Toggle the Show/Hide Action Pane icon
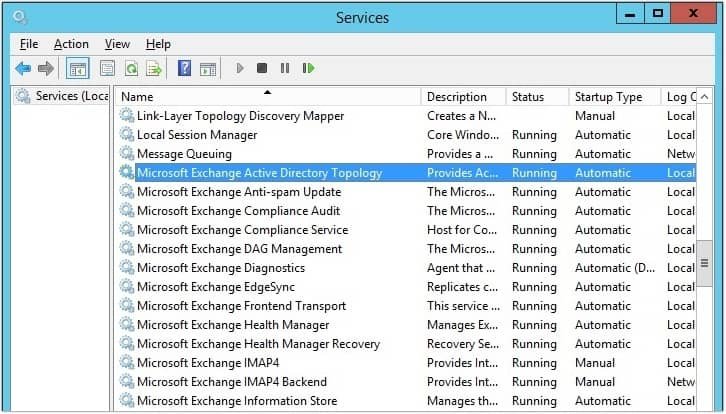The height and width of the screenshot is (414, 726). coord(208,69)
